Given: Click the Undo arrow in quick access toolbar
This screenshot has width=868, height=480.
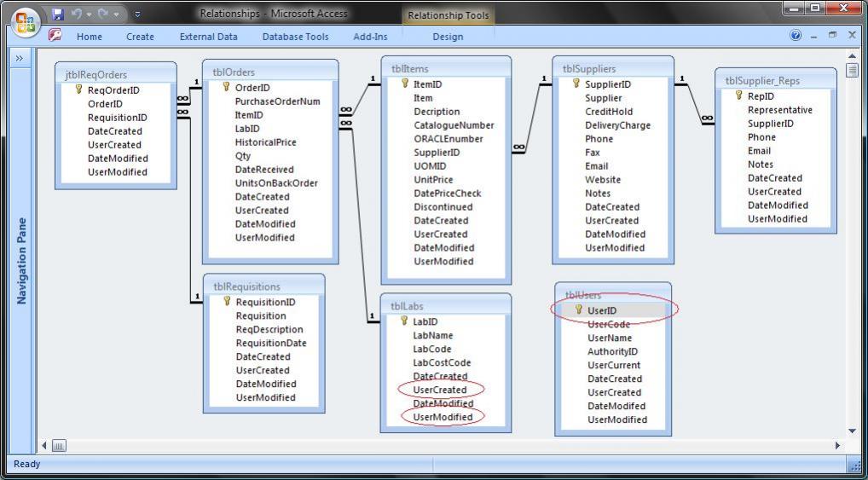Looking at the screenshot, I should pyautogui.click(x=77, y=14).
